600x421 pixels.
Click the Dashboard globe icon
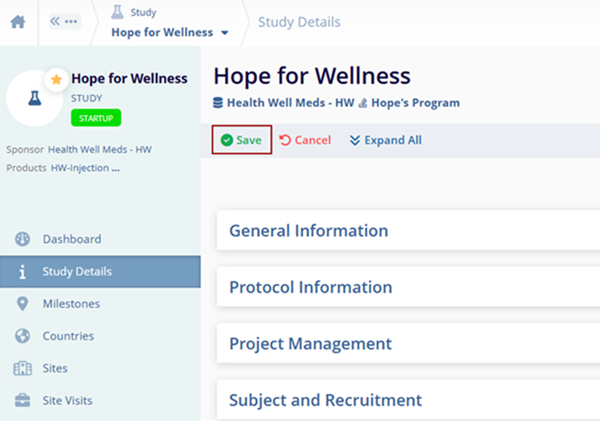point(22,239)
